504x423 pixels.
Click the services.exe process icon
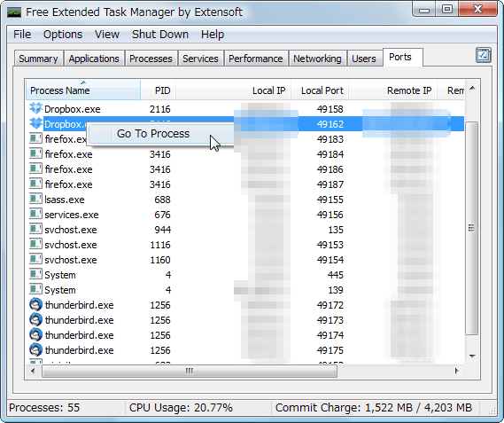(x=35, y=215)
